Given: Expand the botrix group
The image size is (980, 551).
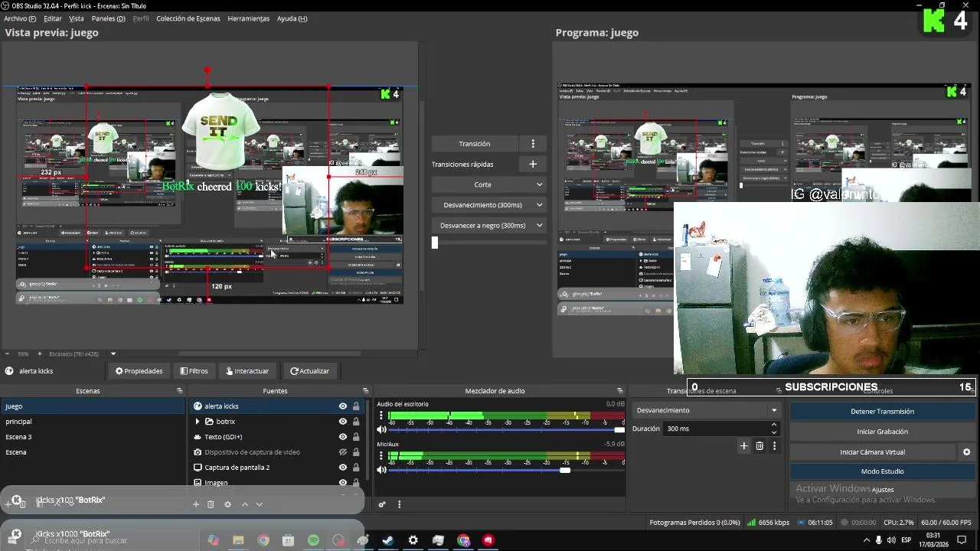Looking at the screenshot, I should (198, 422).
